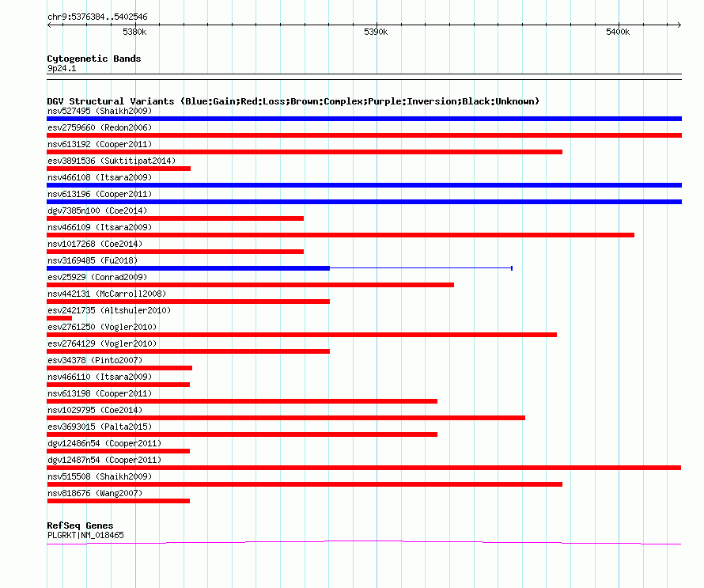
Task: Click nsv818676 (Wang2007) label
Action: click(x=95, y=493)
